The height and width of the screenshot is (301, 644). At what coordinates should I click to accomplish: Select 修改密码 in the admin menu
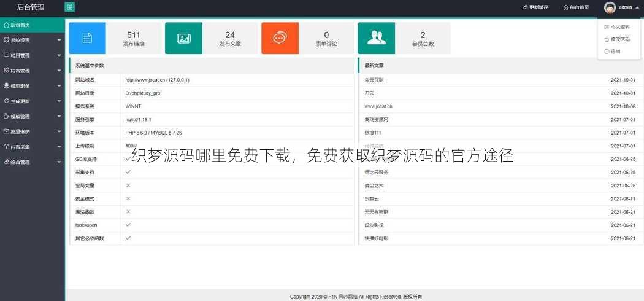pyautogui.click(x=620, y=39)
